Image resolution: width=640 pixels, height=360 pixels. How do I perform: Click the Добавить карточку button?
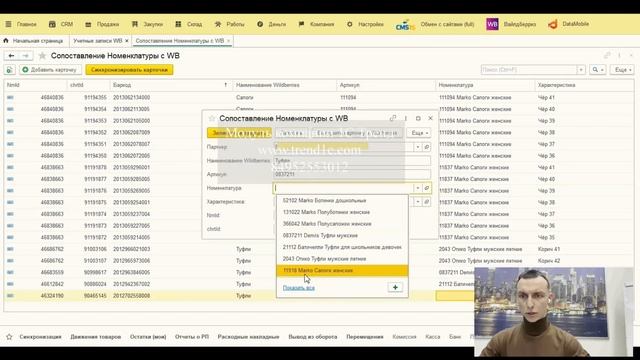point(50,70)
